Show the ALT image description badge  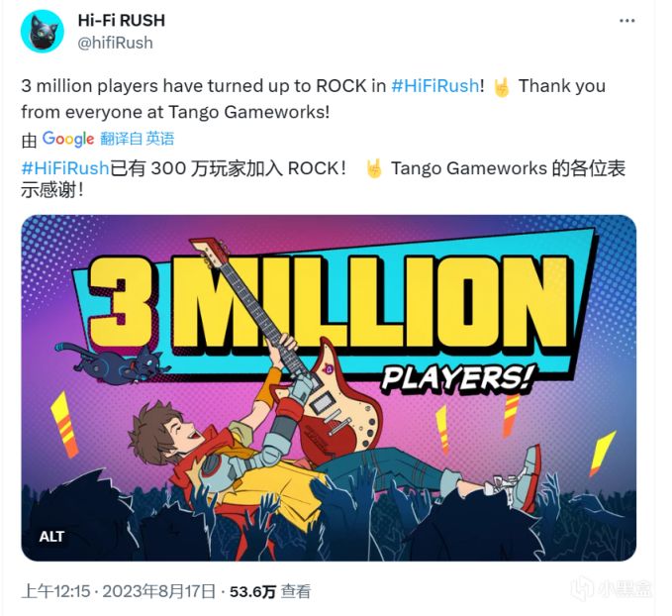coord(51,536)
